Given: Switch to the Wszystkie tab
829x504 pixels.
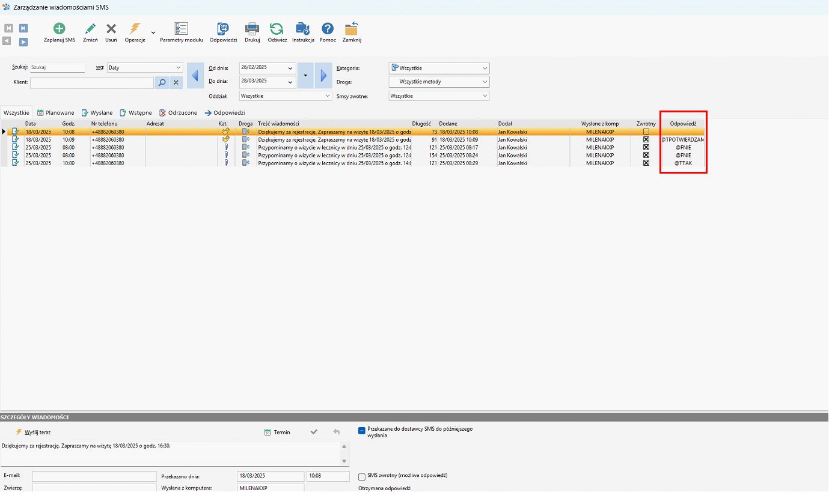Looking at the screenshot, I should [16, 112].
